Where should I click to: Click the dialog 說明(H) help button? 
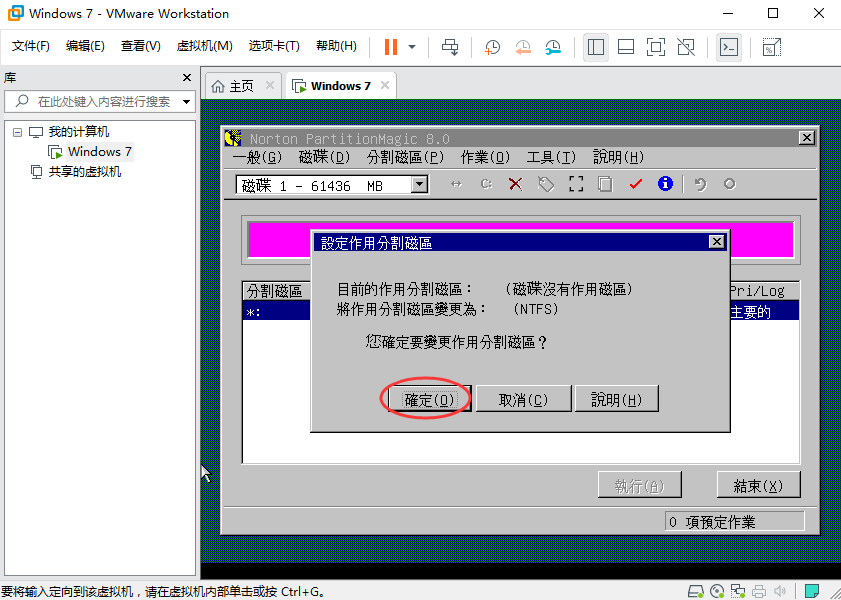tap(617, 399)
